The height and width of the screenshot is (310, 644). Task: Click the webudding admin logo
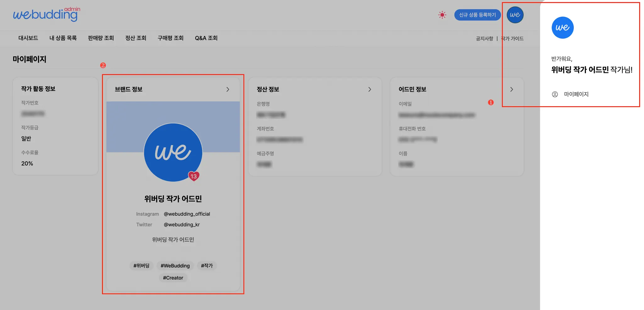click(47, 14)
